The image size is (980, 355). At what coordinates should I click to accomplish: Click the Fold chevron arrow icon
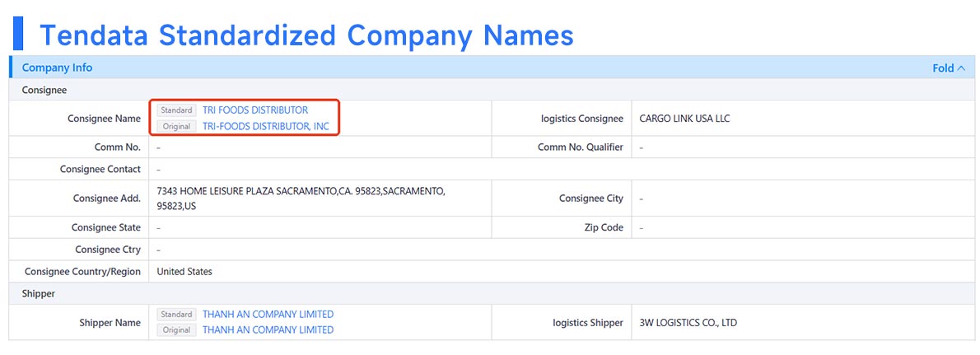[960, 68]
